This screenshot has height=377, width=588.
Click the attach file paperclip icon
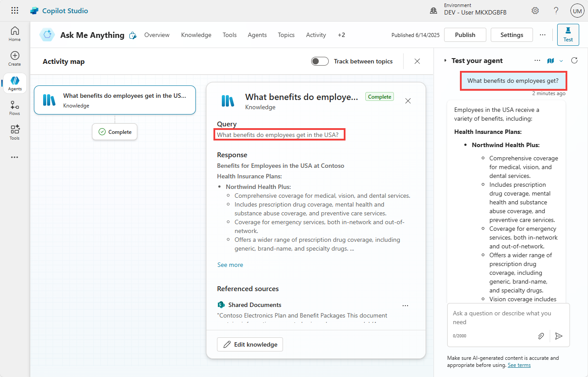(541, 336)
